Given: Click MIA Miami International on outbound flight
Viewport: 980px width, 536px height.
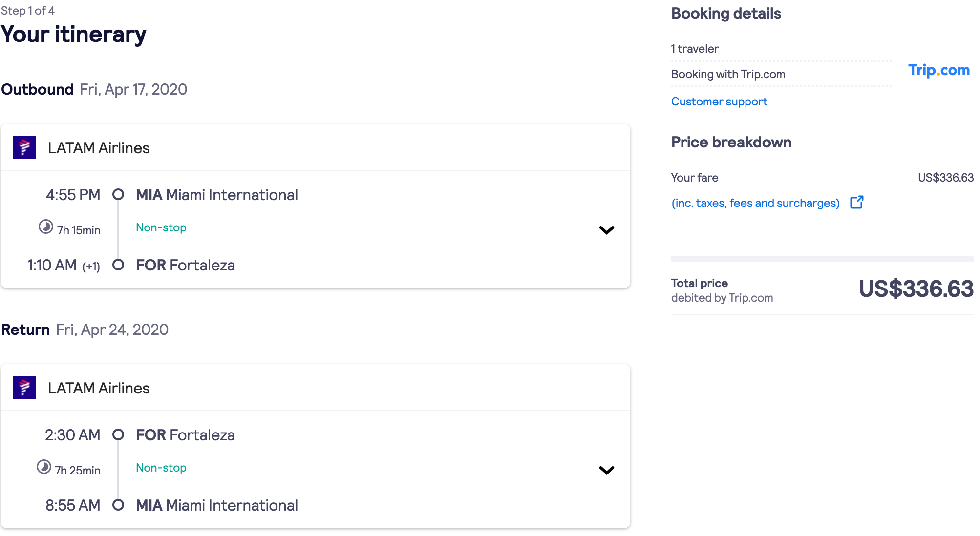Looking at the screenshot, I should click(x=217, y=195).
